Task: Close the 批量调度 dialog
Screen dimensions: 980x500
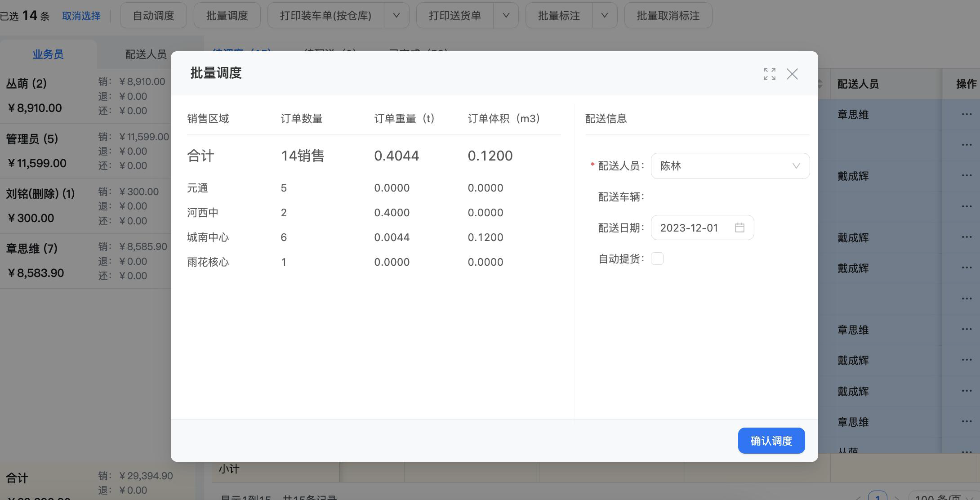Action: point(792,74)
